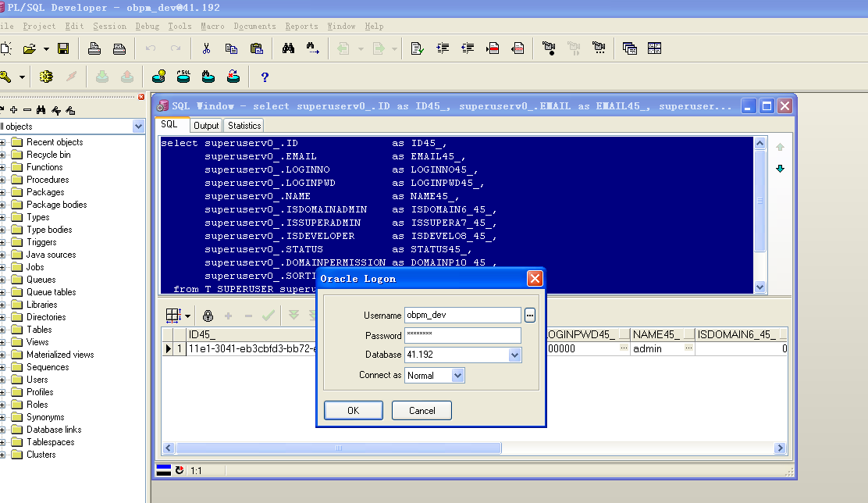Switch to the Output tab
This screenshot has height=503, width=868.
click(206, 126)
